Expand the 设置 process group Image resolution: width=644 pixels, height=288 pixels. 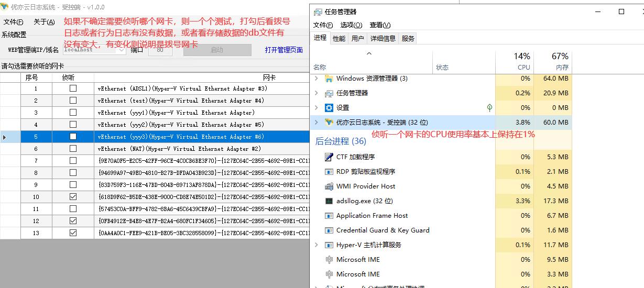[316, 108]
